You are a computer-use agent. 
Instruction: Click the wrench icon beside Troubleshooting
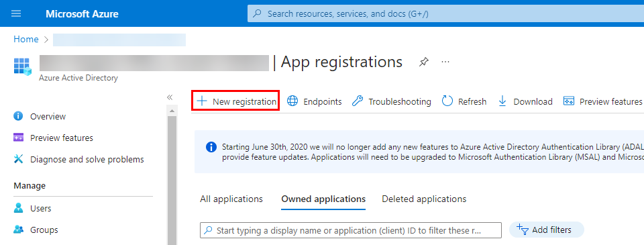tap(358, 101)
